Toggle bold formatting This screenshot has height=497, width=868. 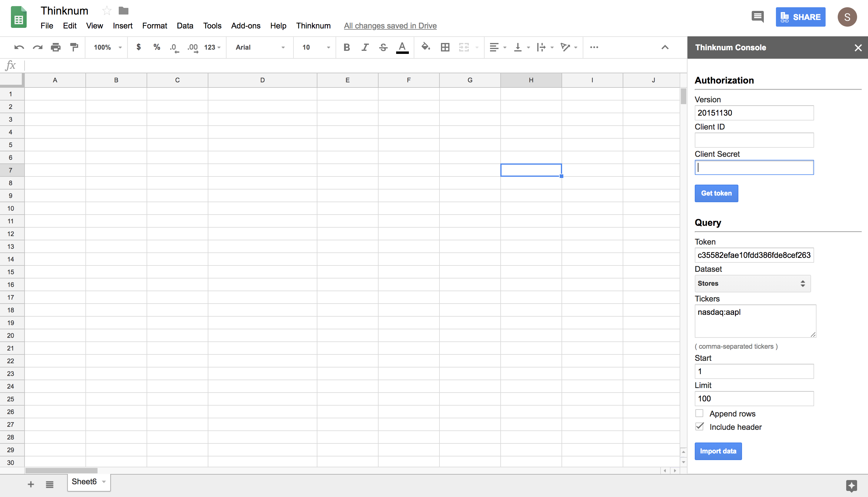346,48
